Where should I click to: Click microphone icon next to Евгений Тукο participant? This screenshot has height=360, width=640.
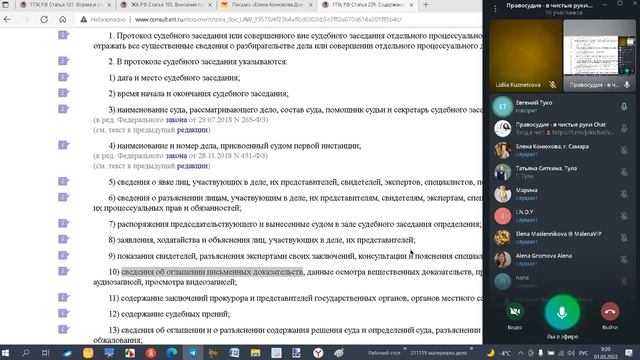point(624,107)
